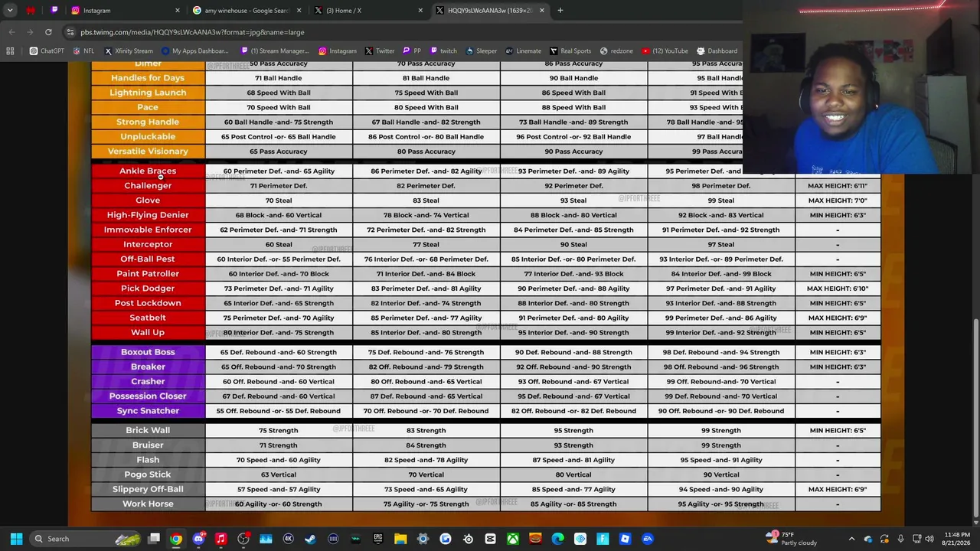980x551 pixels.
Task: Open the Xfinity Stream bookmark
Action: [129, 51]
